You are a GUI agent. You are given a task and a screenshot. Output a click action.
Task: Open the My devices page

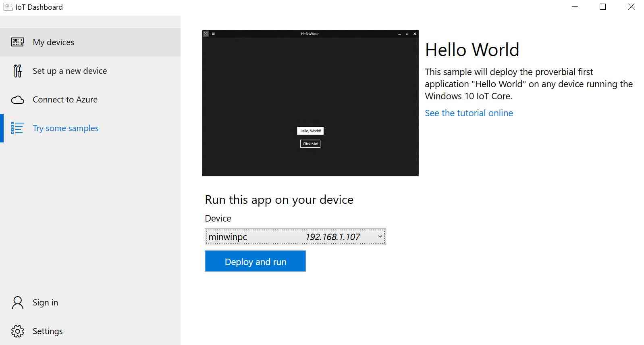(90, 42)
